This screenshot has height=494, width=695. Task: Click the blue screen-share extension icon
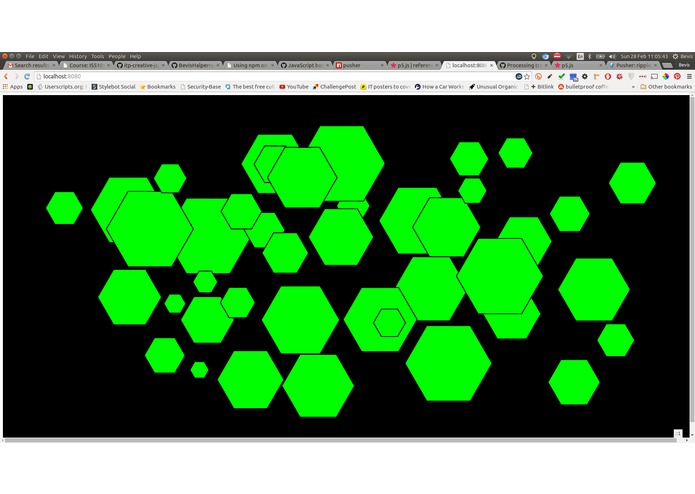(573, 77)
